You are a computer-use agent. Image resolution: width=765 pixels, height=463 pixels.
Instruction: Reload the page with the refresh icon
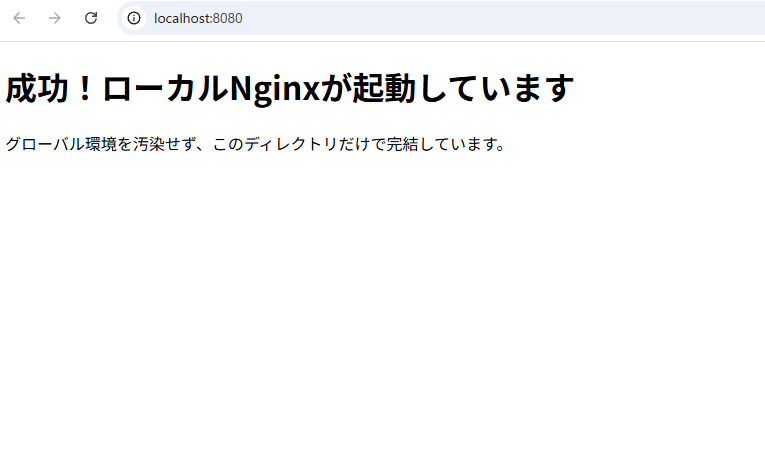point(91,18)
